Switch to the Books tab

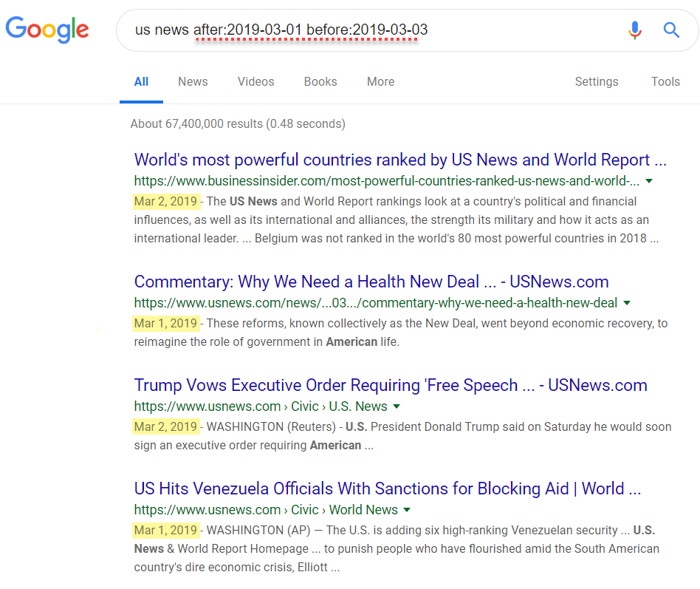click(320, 82)
